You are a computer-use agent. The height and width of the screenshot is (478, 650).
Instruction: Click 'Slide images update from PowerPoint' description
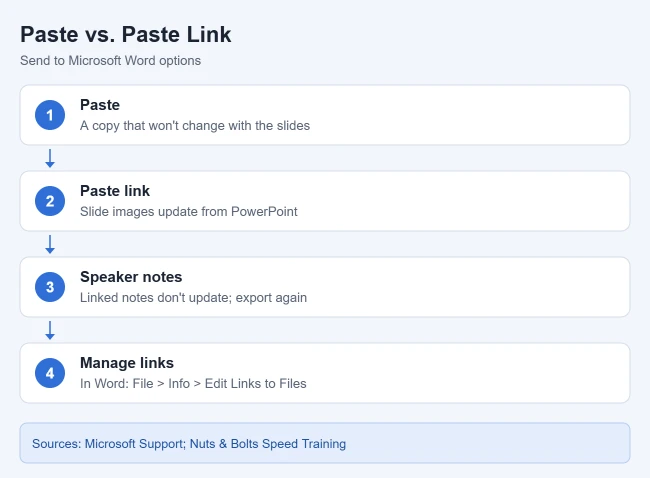(189, 211)
